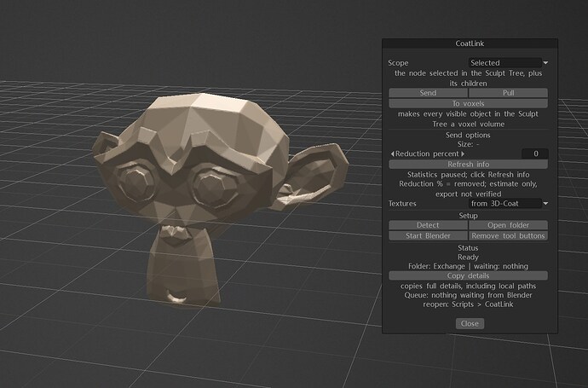Click the Reduction percent value field

pyautogui.click(x=535, y=153)
